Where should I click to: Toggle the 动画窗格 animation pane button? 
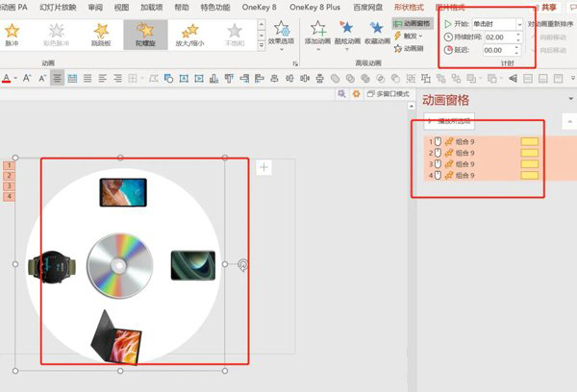[x=413, y=23]
